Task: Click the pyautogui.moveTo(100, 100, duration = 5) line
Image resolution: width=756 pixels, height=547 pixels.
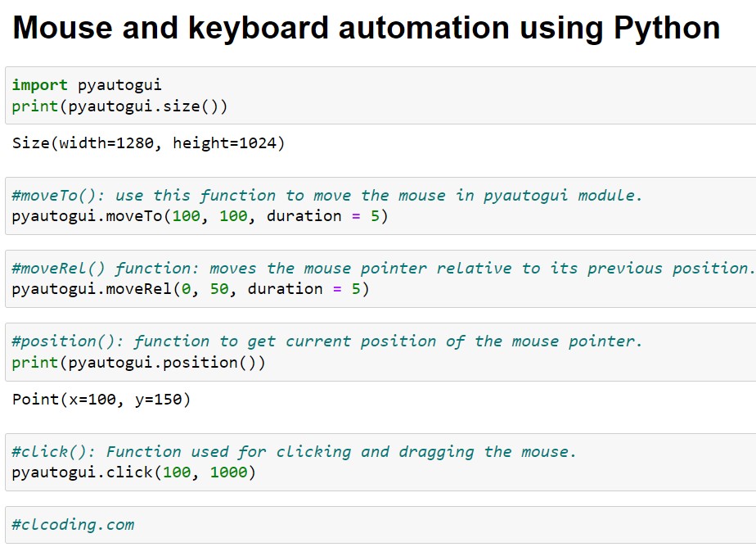Action: click(200, 216)
